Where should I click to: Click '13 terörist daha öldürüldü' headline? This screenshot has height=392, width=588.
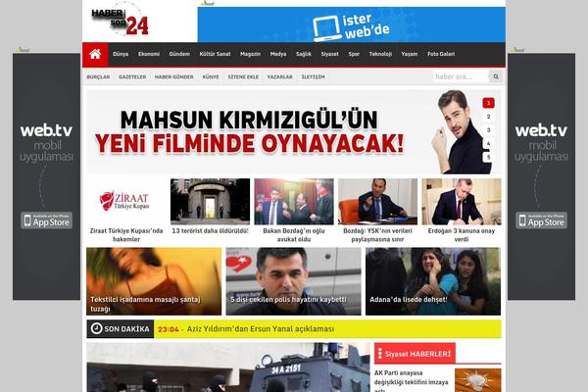tap(210, 231)
